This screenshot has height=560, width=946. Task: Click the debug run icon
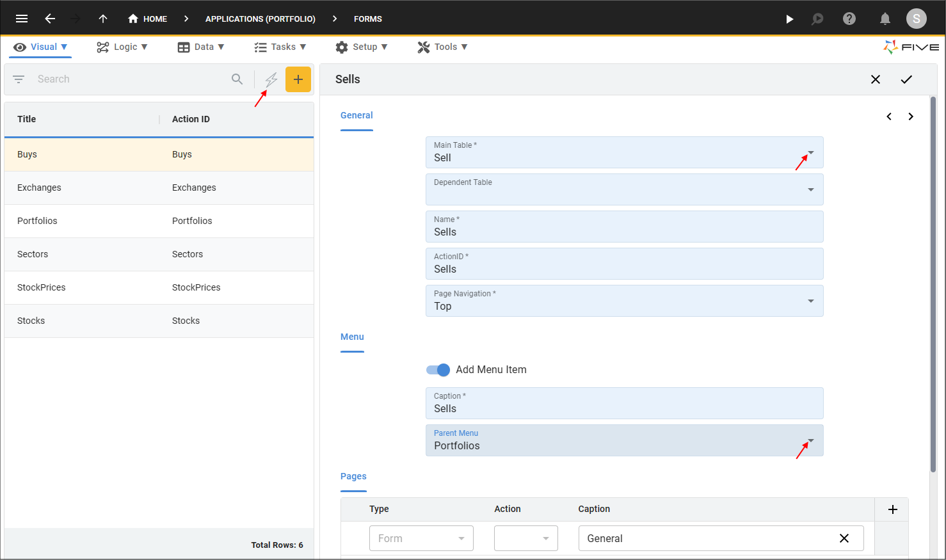(817, 19)
